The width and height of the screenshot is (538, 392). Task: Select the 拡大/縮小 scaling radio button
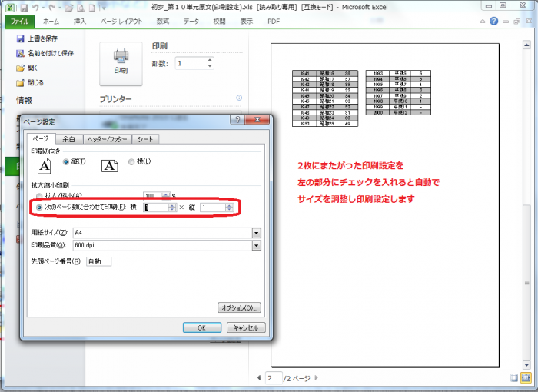39,196
